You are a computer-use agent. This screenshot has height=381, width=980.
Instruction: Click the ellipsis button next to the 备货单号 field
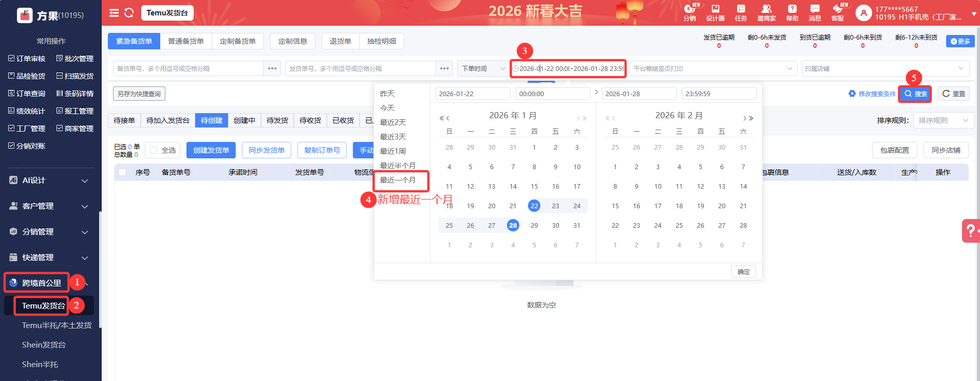pos(272,68)
